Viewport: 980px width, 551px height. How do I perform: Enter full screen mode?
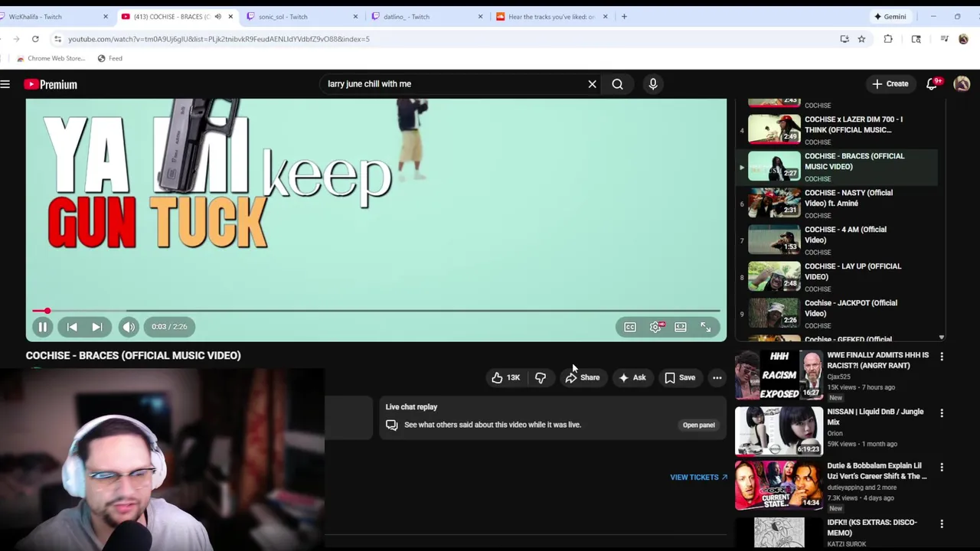click(x=706, y=327)
